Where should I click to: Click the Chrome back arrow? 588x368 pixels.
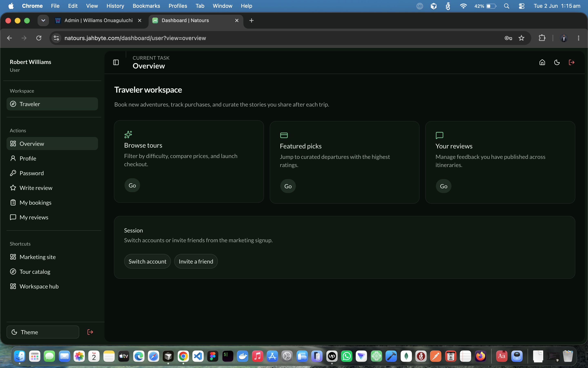[9, 38]
